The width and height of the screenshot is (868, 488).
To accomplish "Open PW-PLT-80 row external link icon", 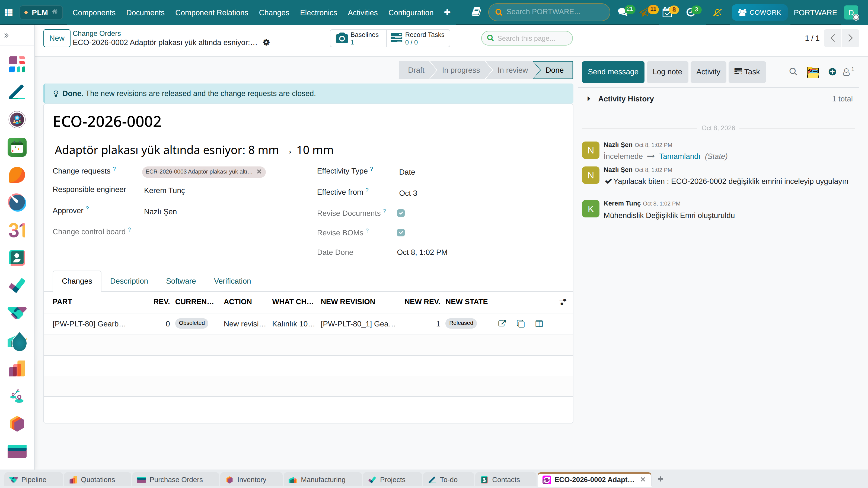I will tap(502, 323).
